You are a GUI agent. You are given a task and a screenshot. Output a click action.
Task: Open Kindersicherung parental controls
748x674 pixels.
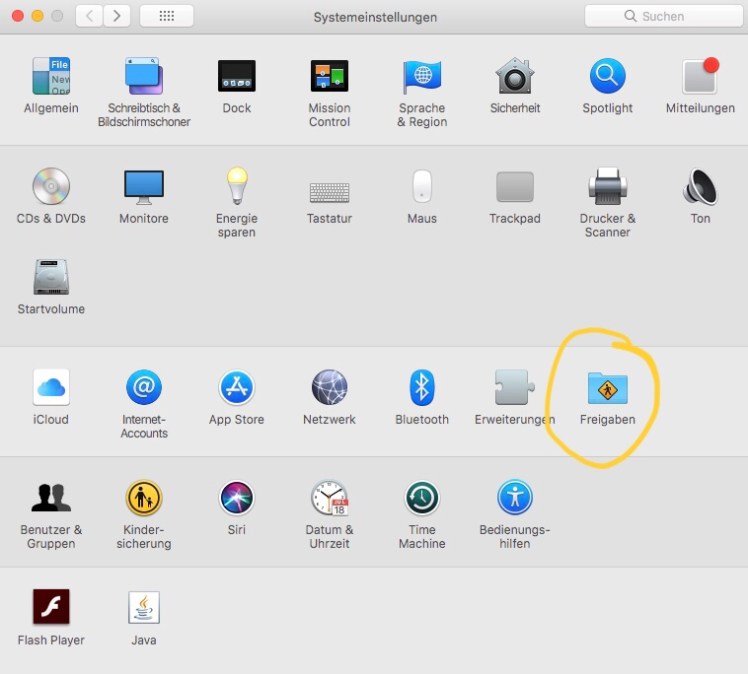(x=144, y=498)
